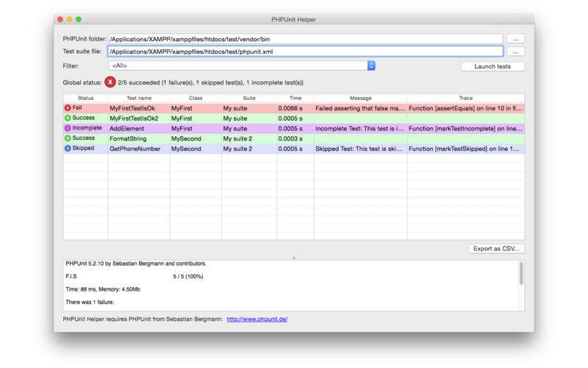Click the 'Skipped Test: This test is ski...' message
Viewport: 588px width, 368px height.
pos(359,149)
